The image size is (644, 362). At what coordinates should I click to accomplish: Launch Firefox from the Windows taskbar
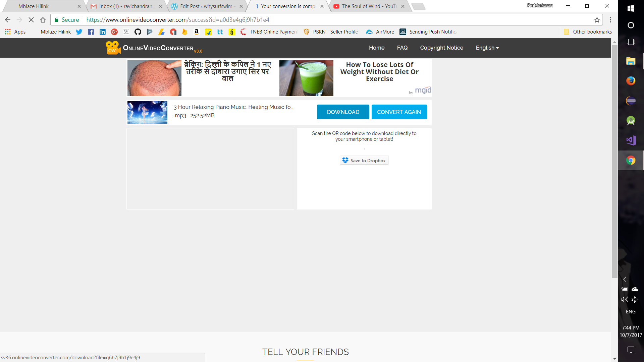point(631,81)
